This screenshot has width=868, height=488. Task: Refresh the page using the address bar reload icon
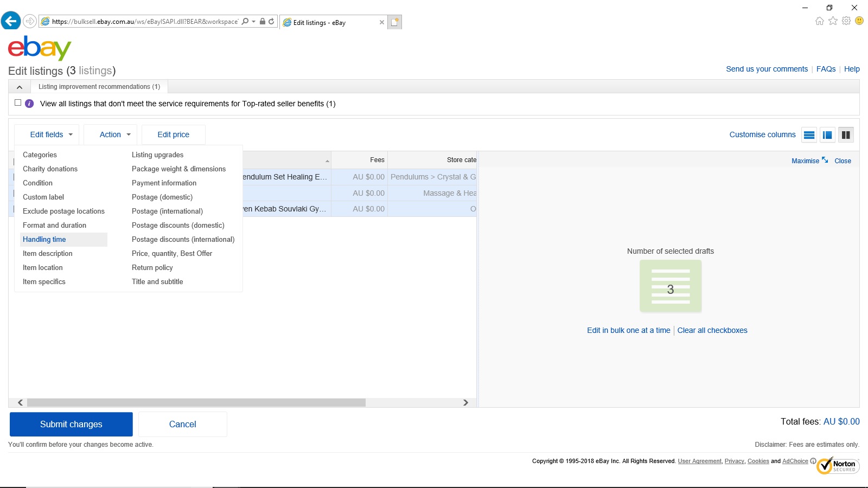click(x=271, y=22)
